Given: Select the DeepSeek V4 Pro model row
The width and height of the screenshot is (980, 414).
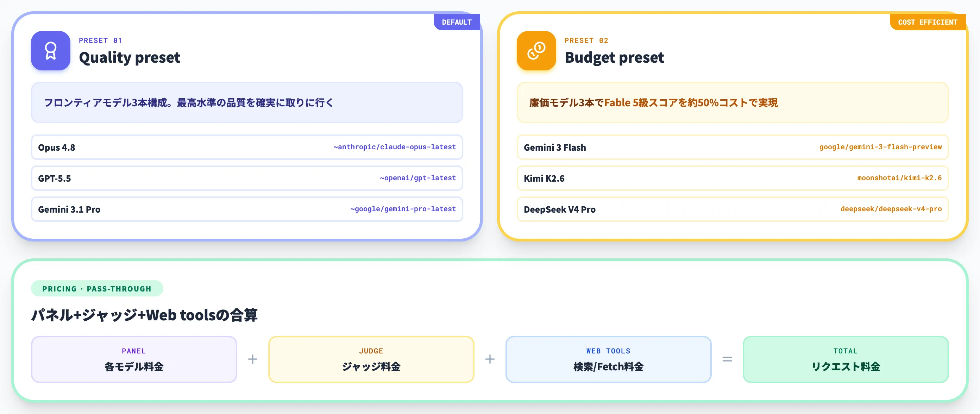Looking at the screenshot, I should pos(733,209).
